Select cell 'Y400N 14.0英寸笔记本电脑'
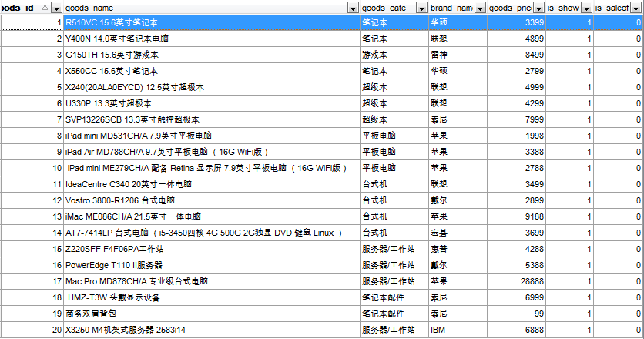Image resolution: width=644 pixels, height=339 pixels. 212,39
